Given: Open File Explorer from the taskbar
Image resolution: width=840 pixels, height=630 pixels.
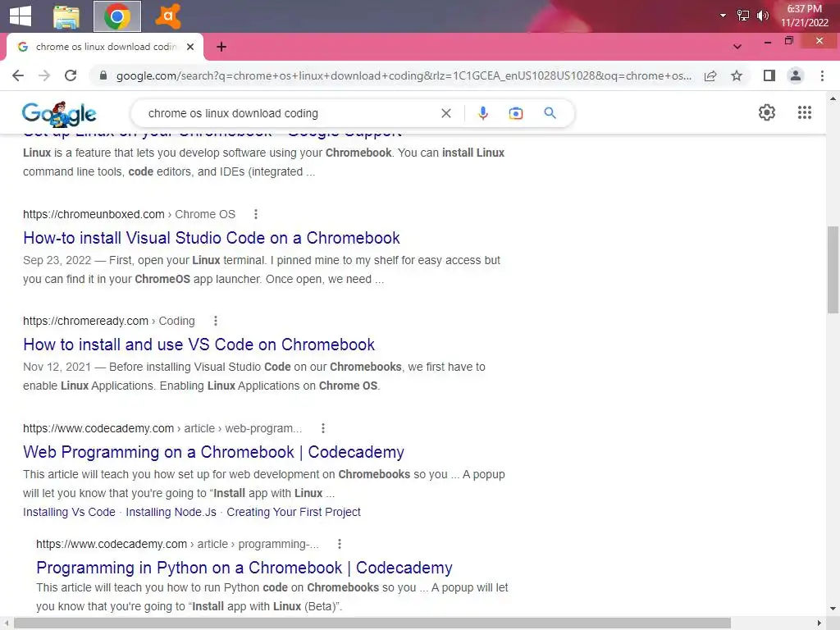Looking at the screenshot, I should click(66, 16).
